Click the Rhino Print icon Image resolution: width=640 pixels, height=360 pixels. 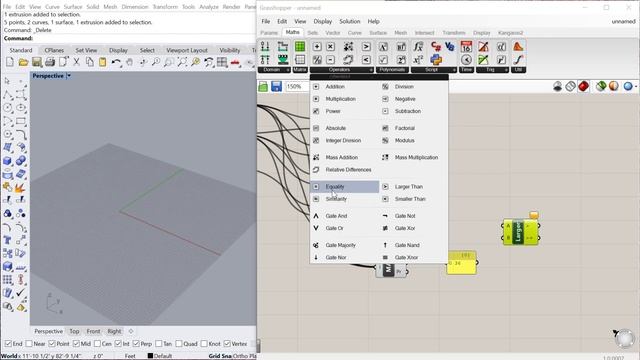[50, 62]
